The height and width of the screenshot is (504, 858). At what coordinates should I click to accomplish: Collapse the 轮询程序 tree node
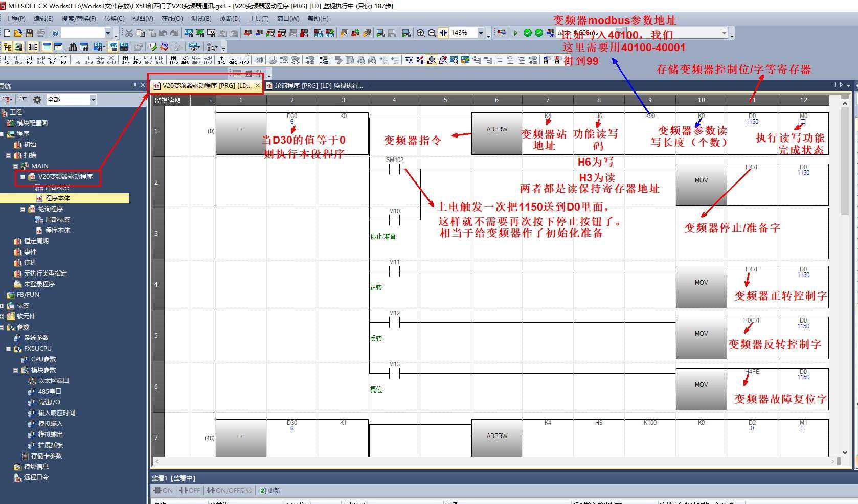[x=23, y=209]
